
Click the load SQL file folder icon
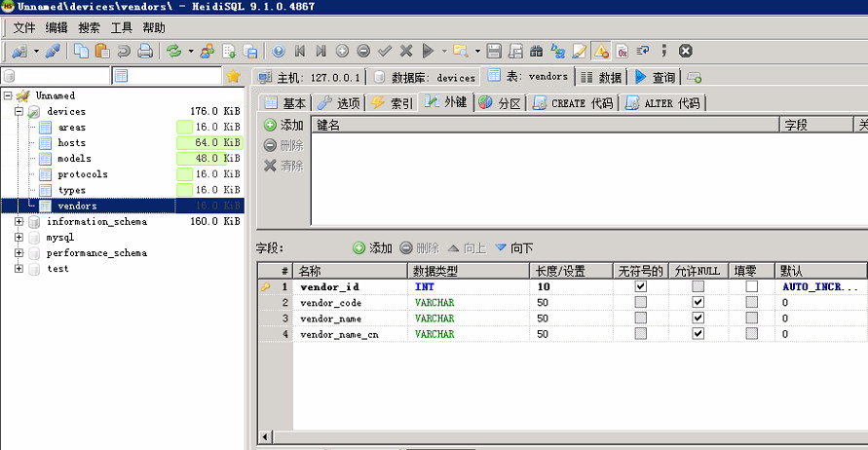point(461,51)
